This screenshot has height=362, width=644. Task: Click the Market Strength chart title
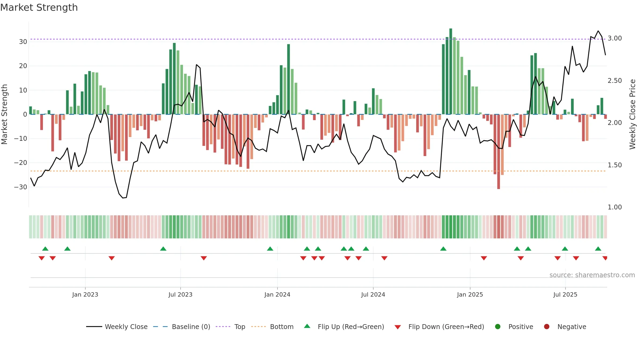(39, 8)
